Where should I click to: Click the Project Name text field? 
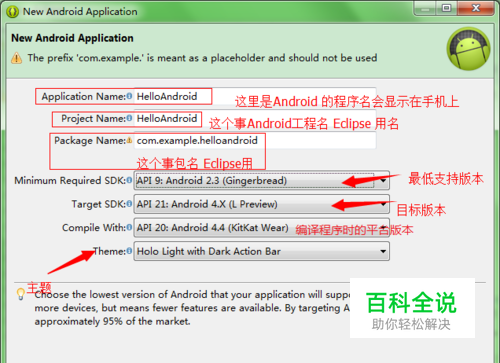(x=255, y=118)
